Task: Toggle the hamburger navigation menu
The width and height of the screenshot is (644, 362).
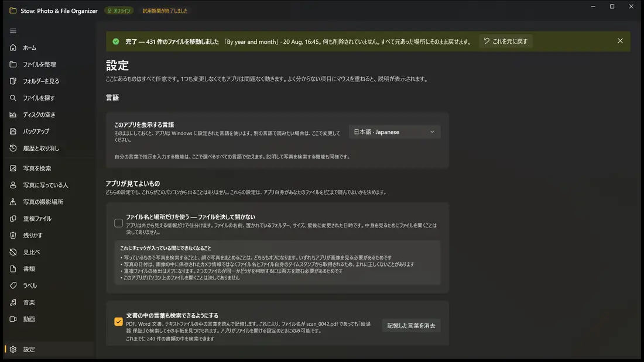Action: tap(13, 31)
